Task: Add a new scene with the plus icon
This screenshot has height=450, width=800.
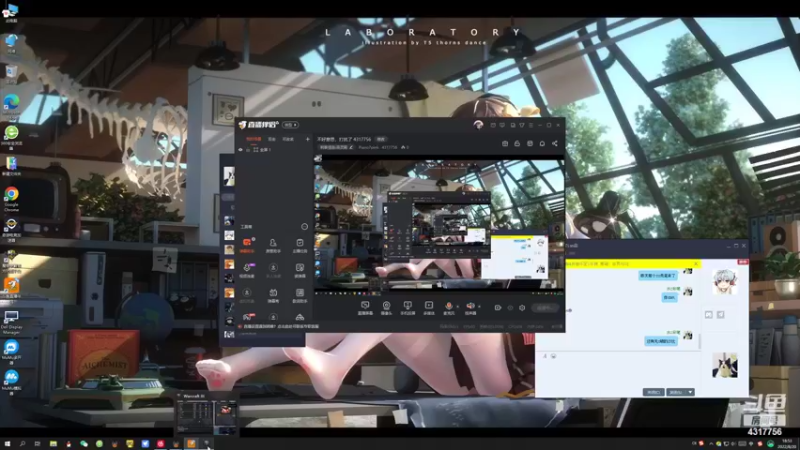Action: [x=308, y=139]
